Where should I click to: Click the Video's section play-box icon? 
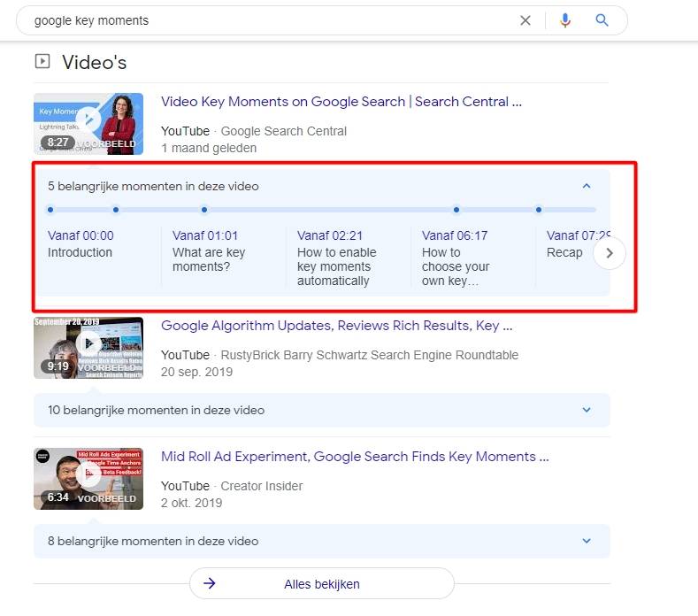click(x=42, y=61)
